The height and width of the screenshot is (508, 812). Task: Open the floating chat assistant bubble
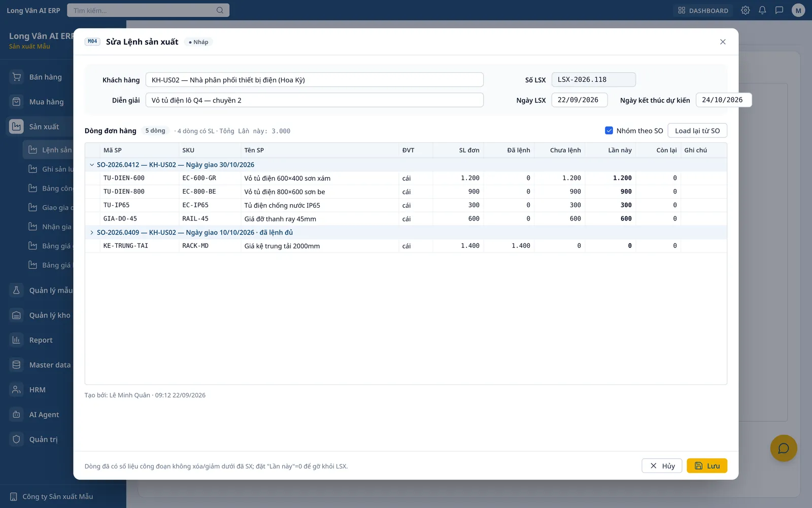point(784,448)
